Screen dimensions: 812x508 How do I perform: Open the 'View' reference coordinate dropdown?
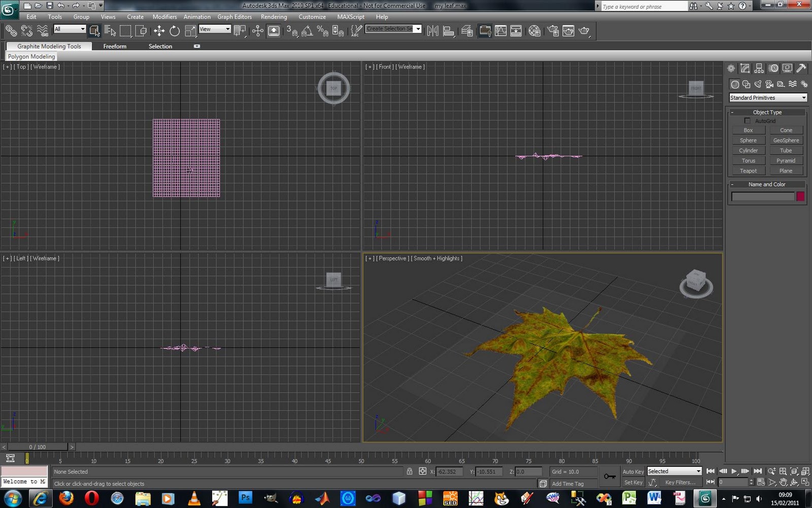[x=215, y=29]
